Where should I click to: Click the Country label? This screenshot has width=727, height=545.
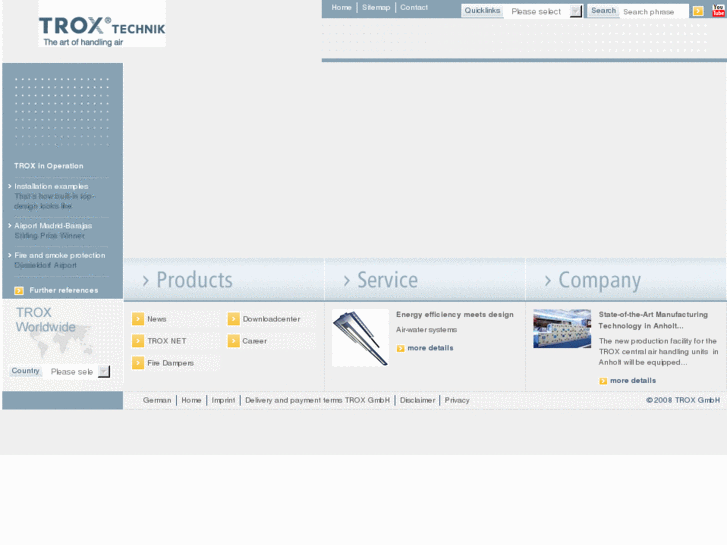pos(26,371)
